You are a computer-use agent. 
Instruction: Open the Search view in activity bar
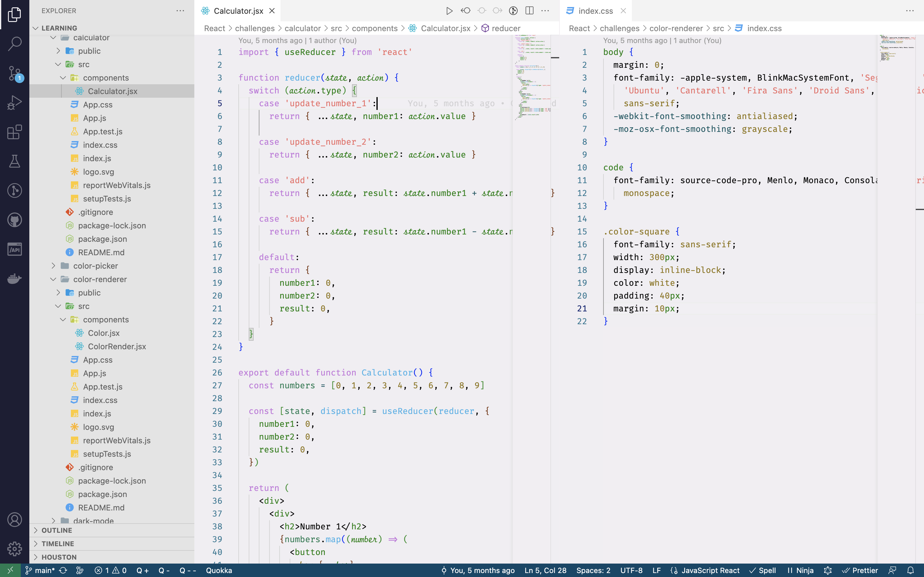tap(14, 43)
